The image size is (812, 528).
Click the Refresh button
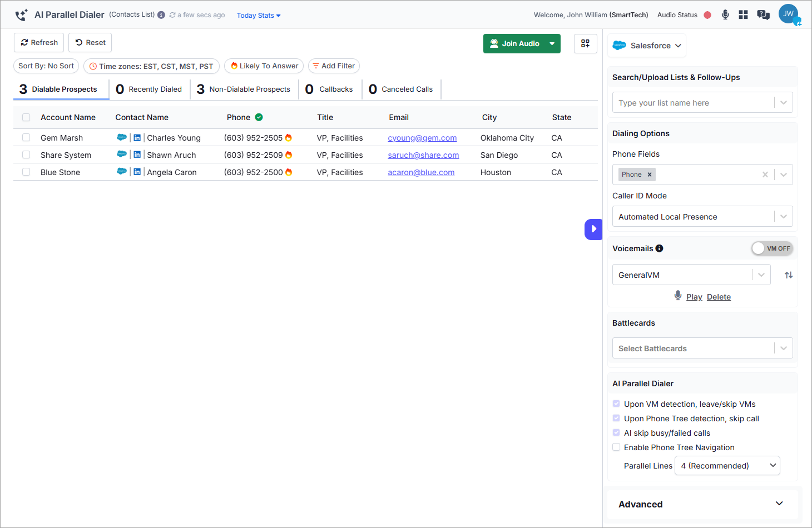pyautogui.click(x=39, y=43)
